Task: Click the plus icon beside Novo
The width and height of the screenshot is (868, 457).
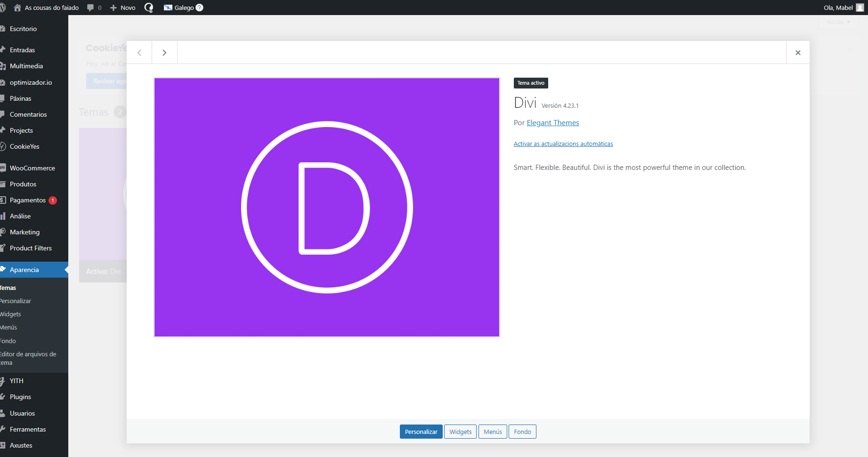Action: (114, 8)
